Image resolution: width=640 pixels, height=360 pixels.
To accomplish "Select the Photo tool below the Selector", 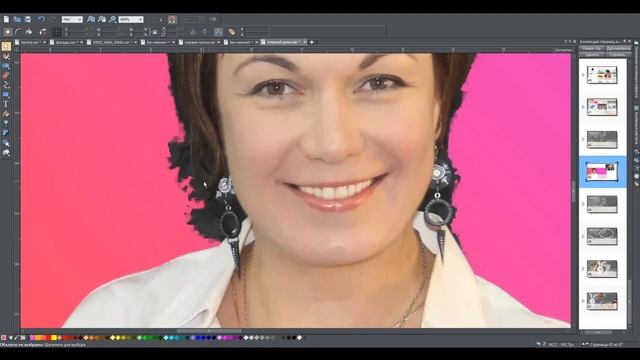I will [x=6, y=56].
